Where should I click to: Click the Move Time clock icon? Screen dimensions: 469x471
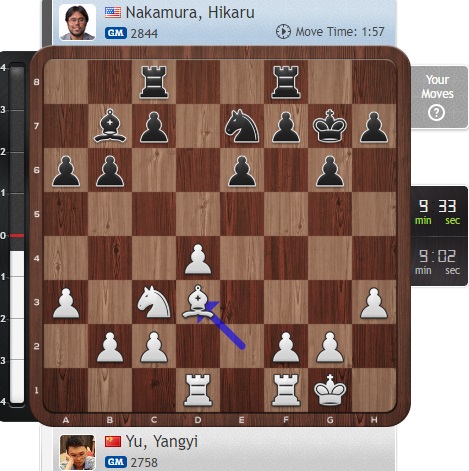[x=283, y=32]
